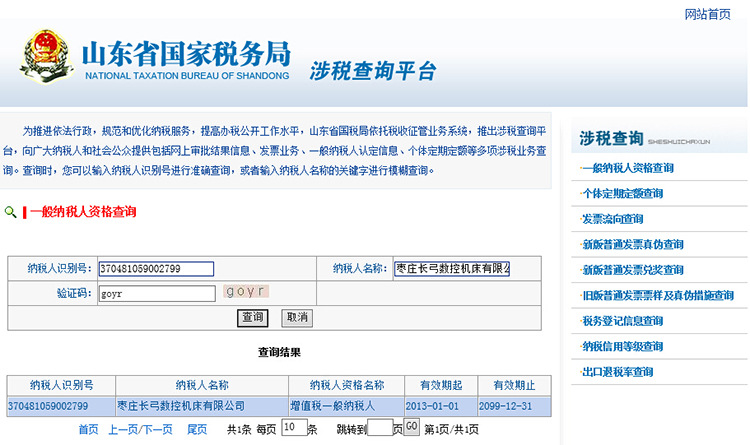The height and width of the screenshot is (445, 750).
Task: Select result cell 370481059002799
Action: (61, 406)
